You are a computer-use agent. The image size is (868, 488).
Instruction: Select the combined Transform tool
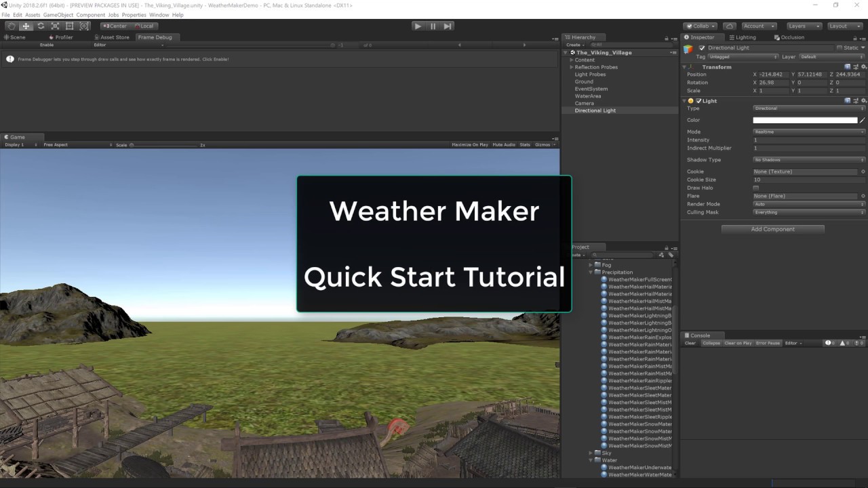84,26
